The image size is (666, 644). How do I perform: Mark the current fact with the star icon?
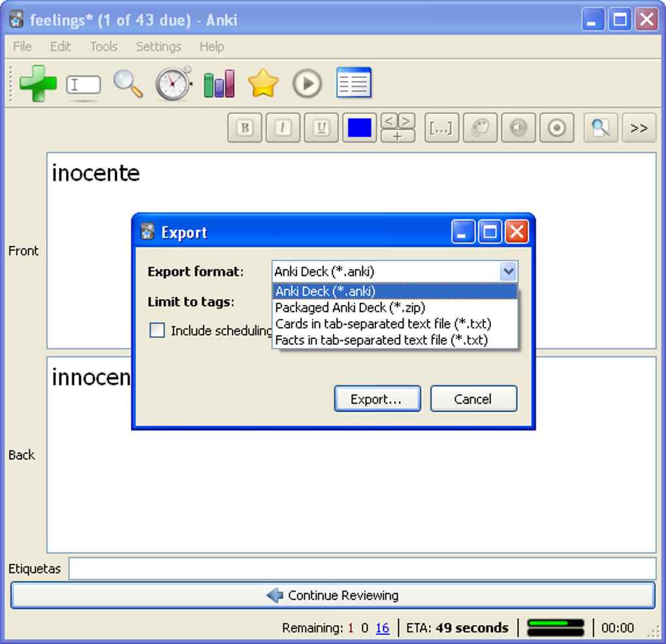tap(262, 84)
